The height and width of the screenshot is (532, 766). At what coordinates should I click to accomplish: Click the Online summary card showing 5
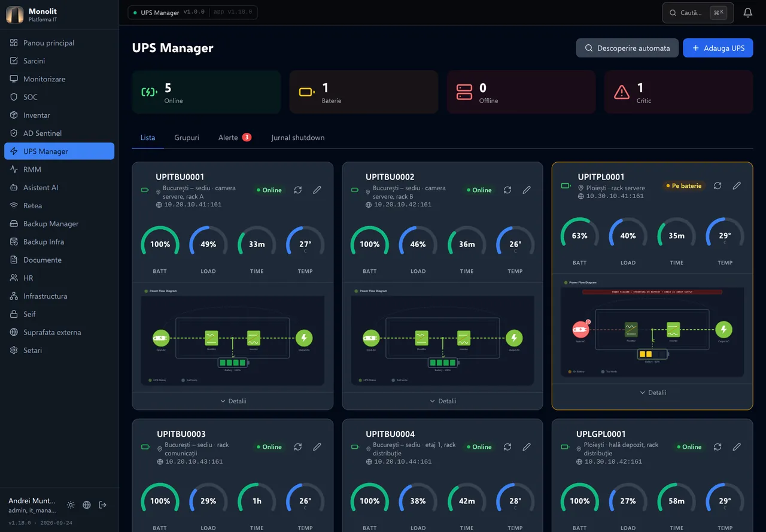tap(206, 92)
